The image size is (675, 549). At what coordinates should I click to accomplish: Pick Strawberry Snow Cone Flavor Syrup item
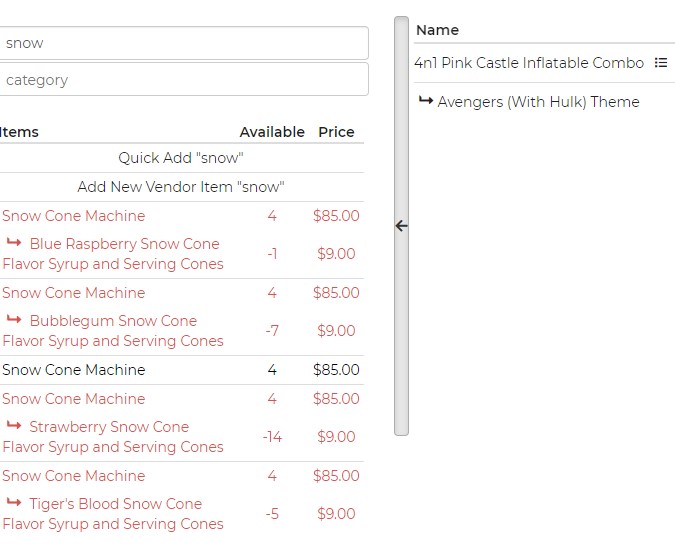click(x=113, y=437)
